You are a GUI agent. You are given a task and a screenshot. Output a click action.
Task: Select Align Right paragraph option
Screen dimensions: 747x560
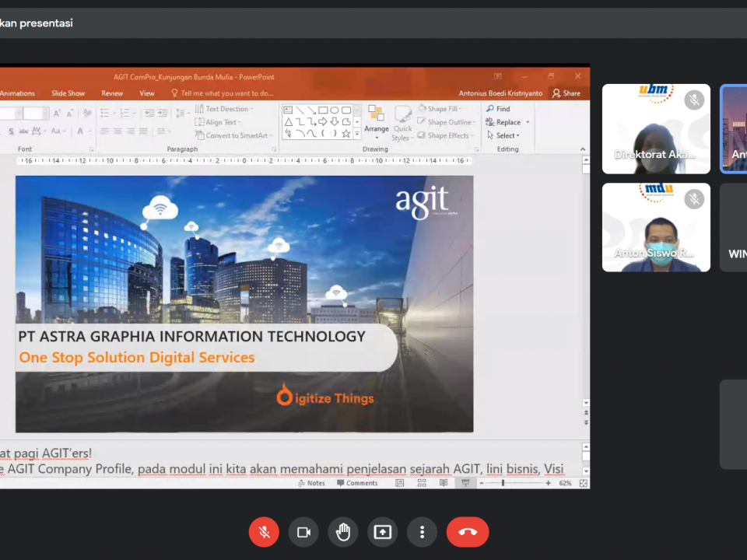pos(131,131)
